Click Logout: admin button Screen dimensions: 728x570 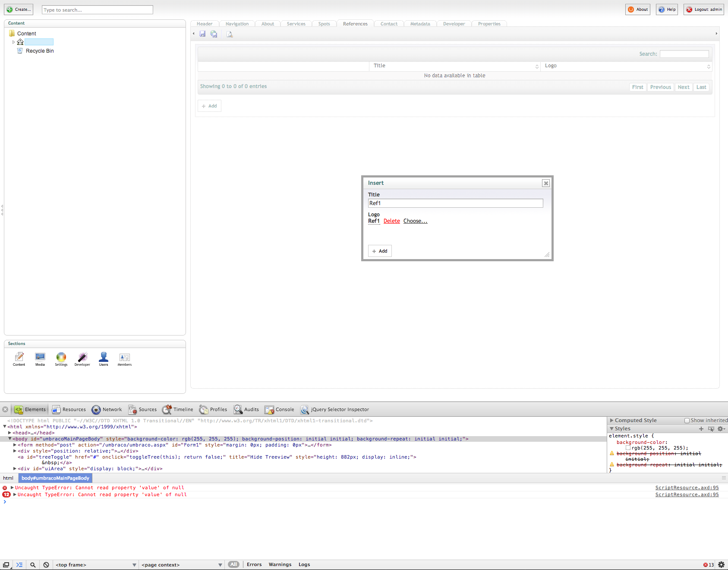(704, 9)
